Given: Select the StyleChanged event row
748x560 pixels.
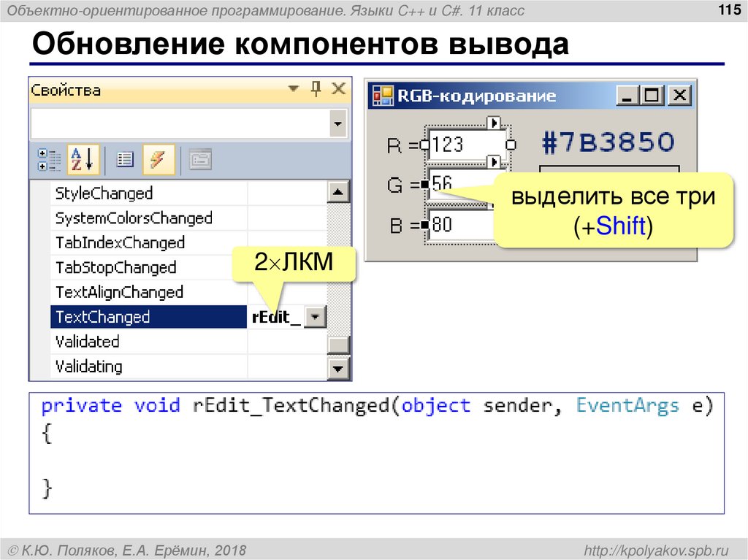Looking at the screenshot, I should pyautogui.click(x=188, y=193).
